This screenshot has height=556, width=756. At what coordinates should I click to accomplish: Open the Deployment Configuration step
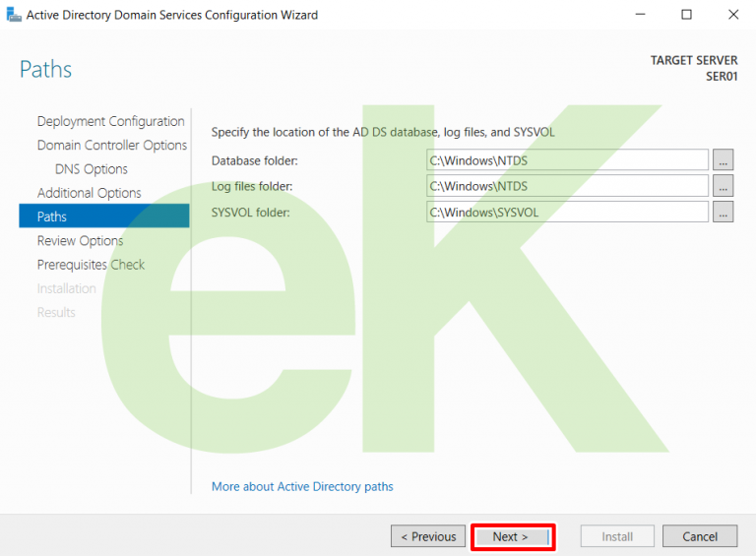111,121
